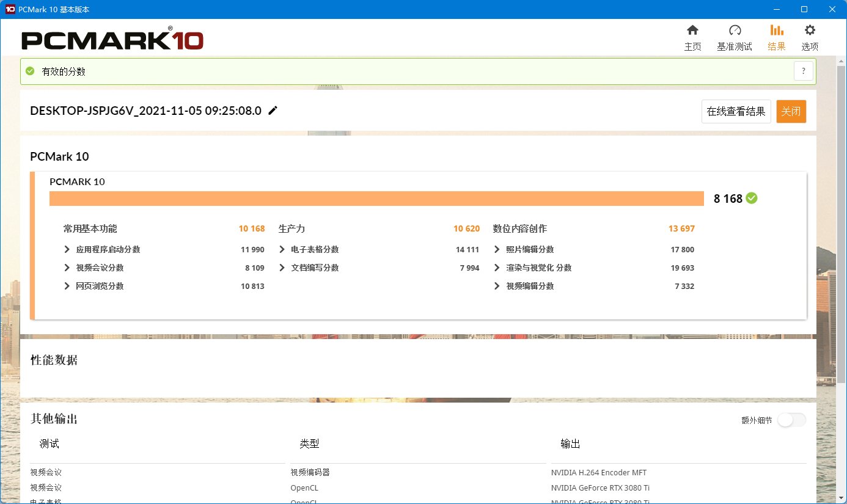The width and height of the screenshot is (847, 504).
Task: Click the 生产力 heading
Action: pyautogui.click(x=291, y=228)
